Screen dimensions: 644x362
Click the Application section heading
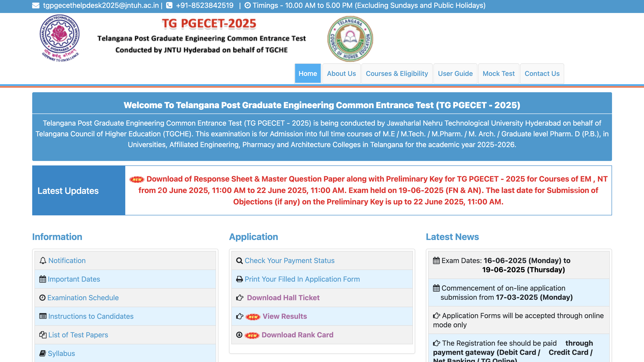253,237
